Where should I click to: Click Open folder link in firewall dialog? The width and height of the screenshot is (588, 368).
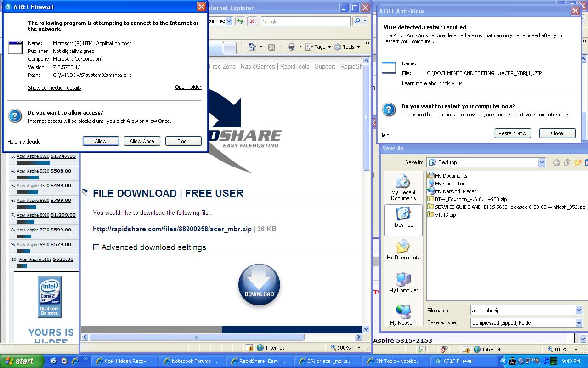coord(188,87)
